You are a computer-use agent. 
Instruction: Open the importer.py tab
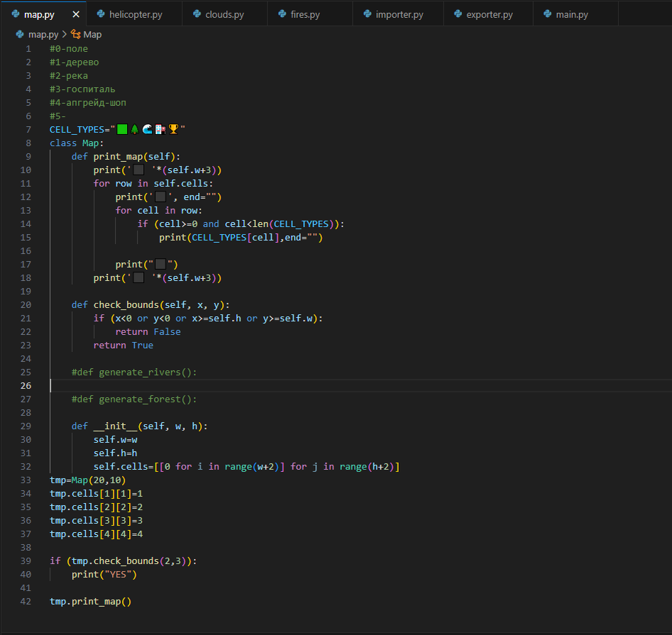tap(398, 14)
